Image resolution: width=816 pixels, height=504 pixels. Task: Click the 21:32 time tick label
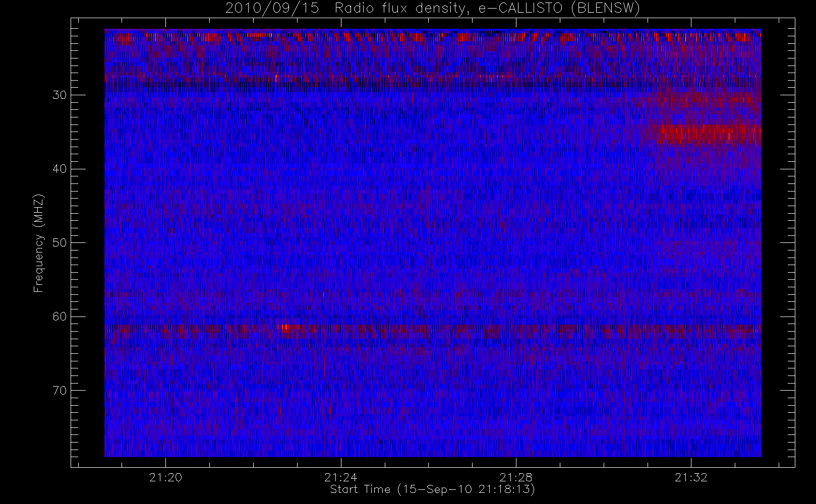tap(691, 477)
